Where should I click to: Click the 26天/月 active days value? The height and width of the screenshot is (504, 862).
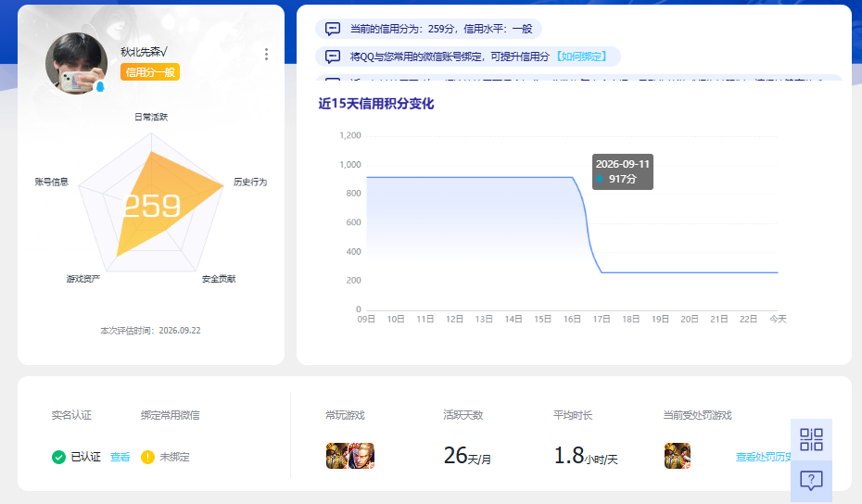point(467,456)
